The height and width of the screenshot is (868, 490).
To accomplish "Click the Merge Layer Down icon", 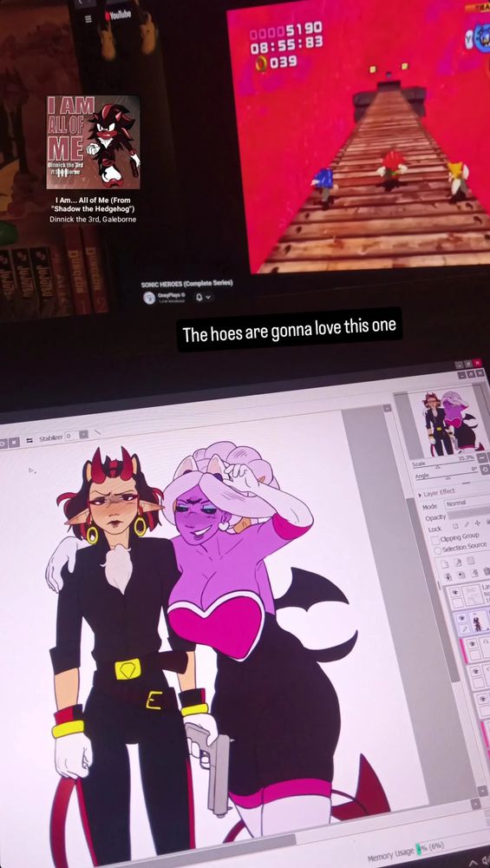I will point(461,575).
